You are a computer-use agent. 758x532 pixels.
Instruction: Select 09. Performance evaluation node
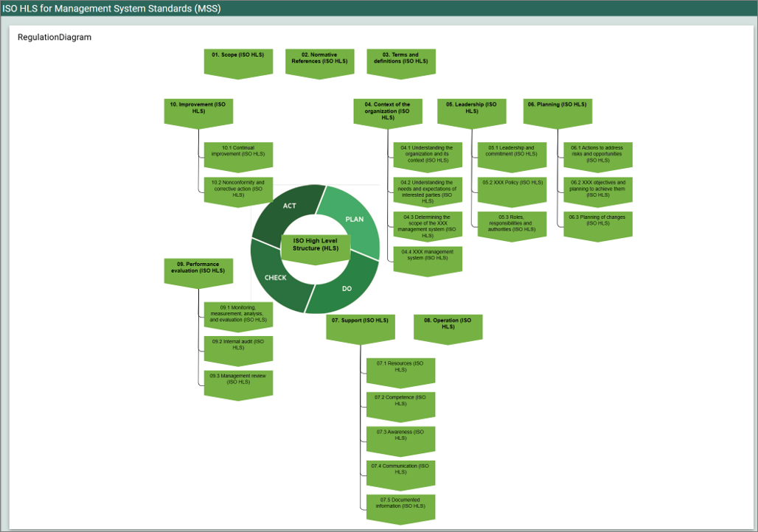tap(198, 270)
